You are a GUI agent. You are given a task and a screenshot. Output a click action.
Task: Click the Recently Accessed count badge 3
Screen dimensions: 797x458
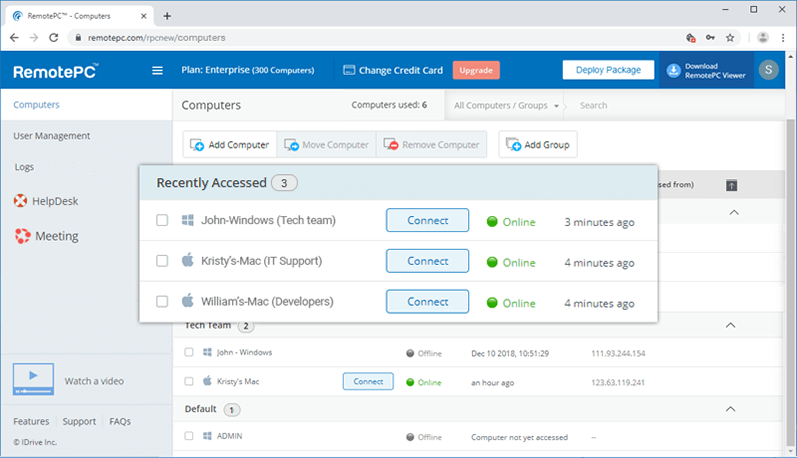pos(284,183)
